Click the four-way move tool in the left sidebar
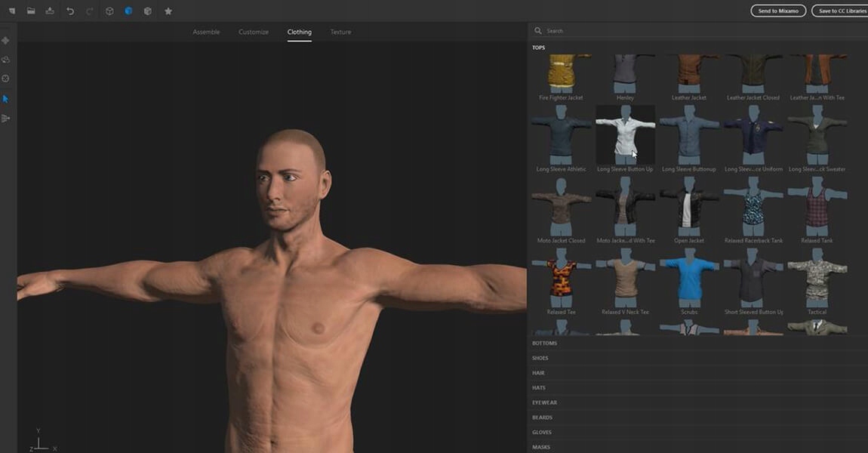The width and height of the screenshot is (868, 453). click(6, 41)
